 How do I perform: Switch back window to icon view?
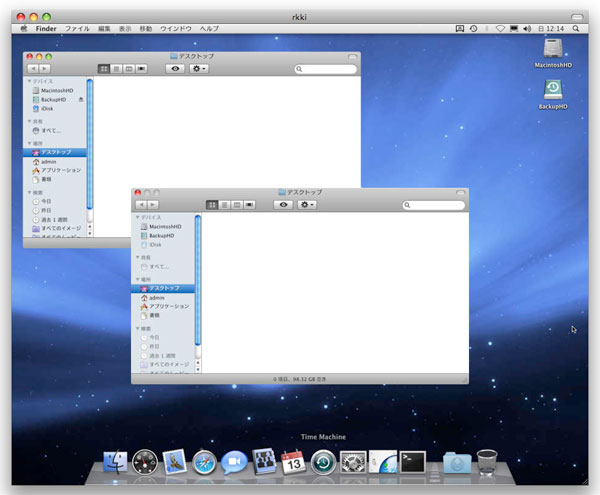(x=104, y=69)
